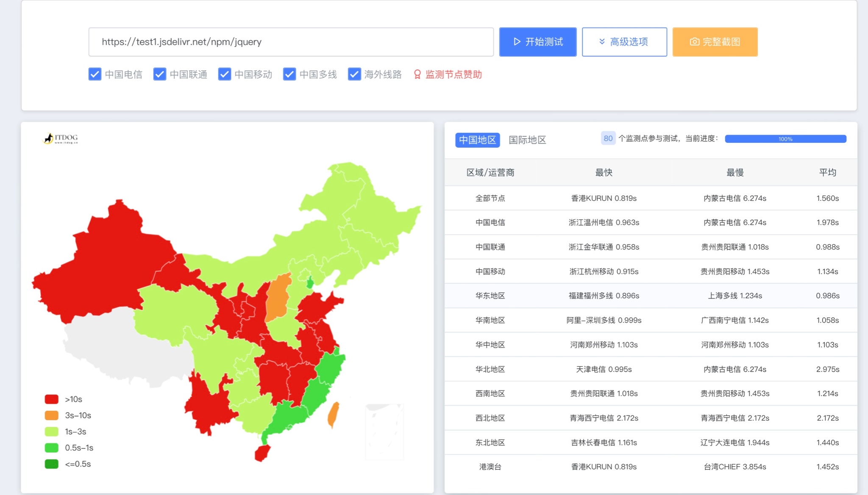Click the double-chevron icon in 高级选项

(x=602, y=41)
